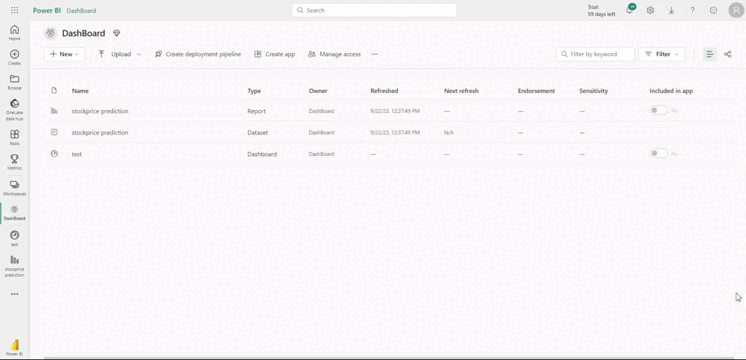746x360 pixels.
Task: Click the Included in app column header
Action: [671, 91]
